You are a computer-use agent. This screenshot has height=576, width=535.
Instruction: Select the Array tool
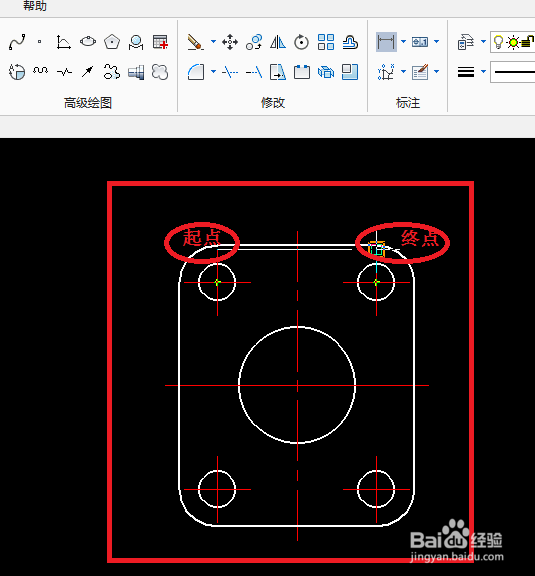326,42
